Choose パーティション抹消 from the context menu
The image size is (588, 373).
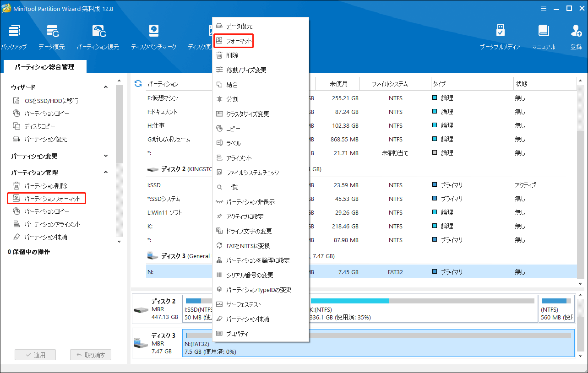[x=260, y=319]
